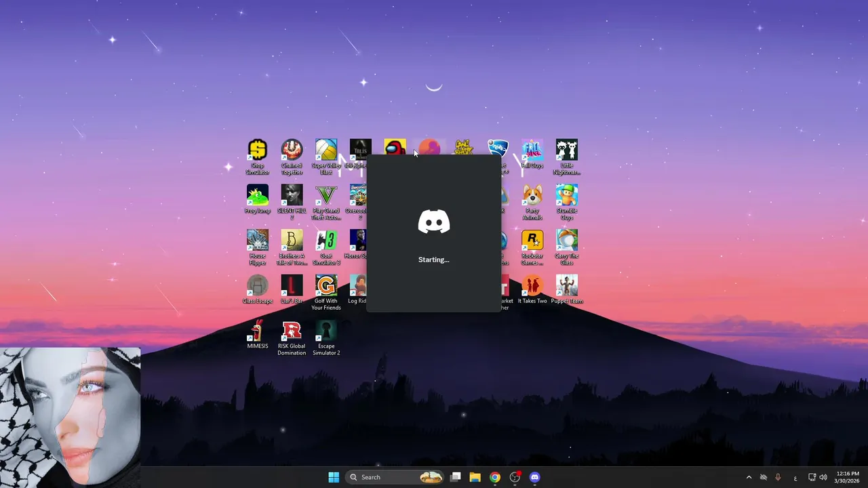Image resolution: width=868 pixels, height=488 pixels.
Task: Open the volume speaker tray icon
Action: coord(823,477)
